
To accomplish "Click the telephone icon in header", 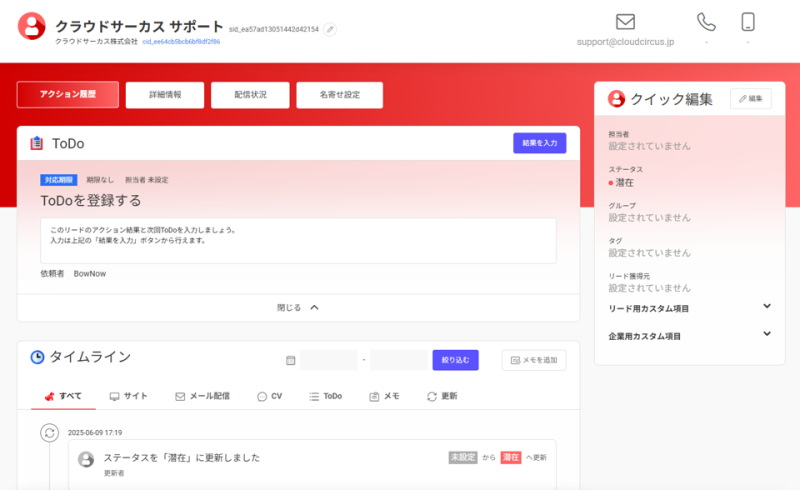I will 706,22.
